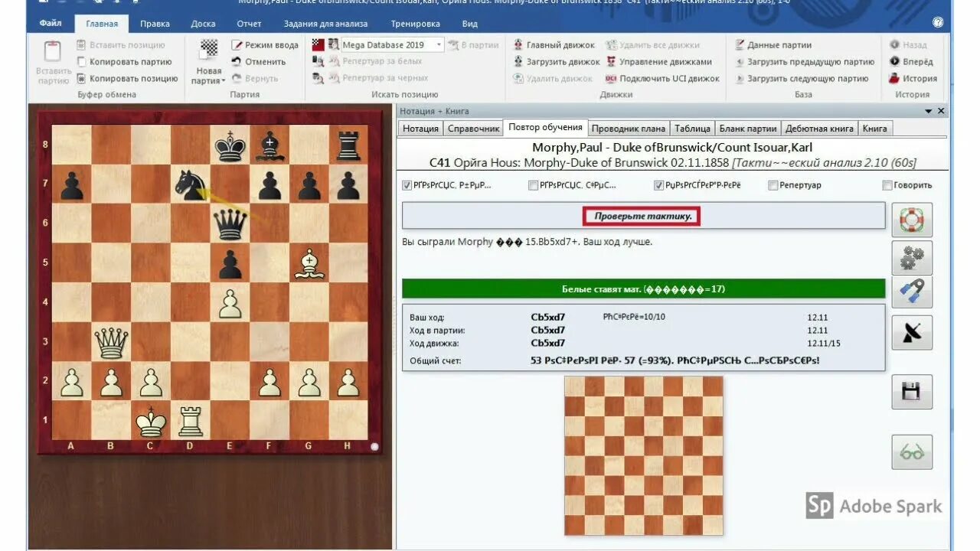The image size is (980, 551).
Task: Click the wrench tools icon button
Action: [912, 293]
